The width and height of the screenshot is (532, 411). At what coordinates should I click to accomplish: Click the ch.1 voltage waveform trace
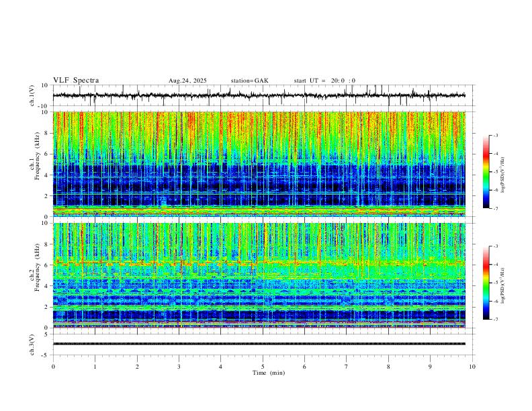259,95
